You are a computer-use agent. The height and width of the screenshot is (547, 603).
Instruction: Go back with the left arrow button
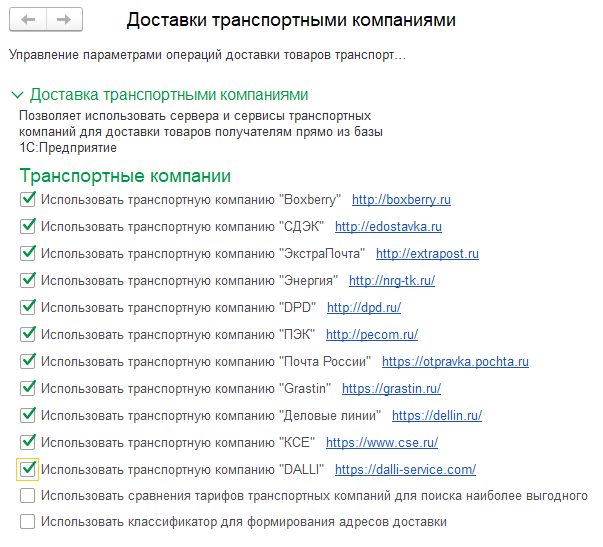click(28, 19)
